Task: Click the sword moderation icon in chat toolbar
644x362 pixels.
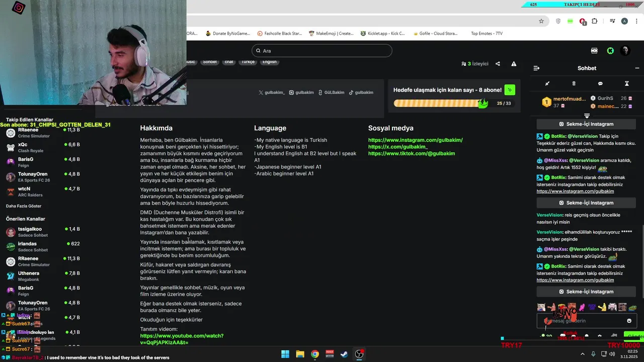Action: [547, 83]
